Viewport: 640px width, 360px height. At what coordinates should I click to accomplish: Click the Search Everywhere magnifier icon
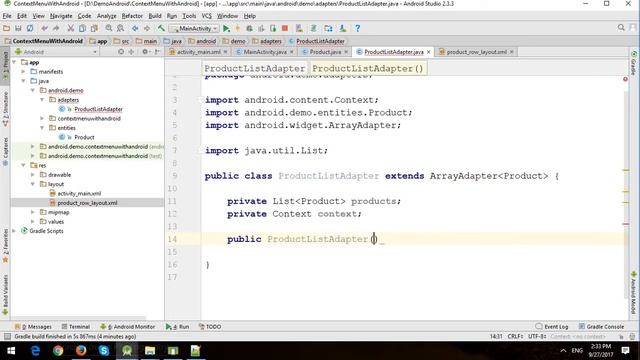(x=621, y=28)
